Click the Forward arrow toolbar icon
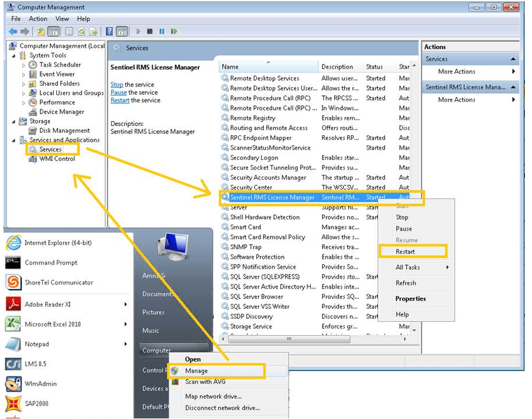532x419 pixels. [25, 32]
